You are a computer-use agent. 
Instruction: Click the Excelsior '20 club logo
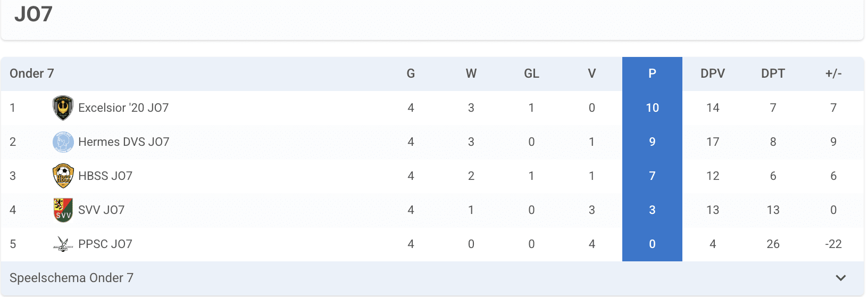click(63, 108)
